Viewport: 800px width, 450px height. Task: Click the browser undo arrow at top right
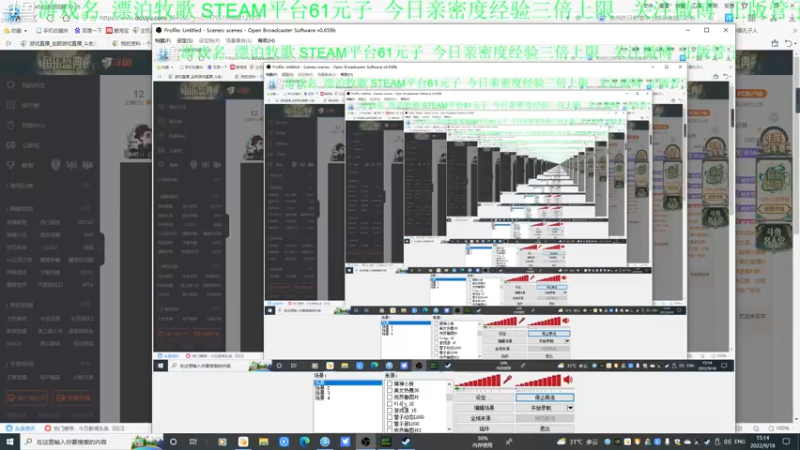pos(790,43)
